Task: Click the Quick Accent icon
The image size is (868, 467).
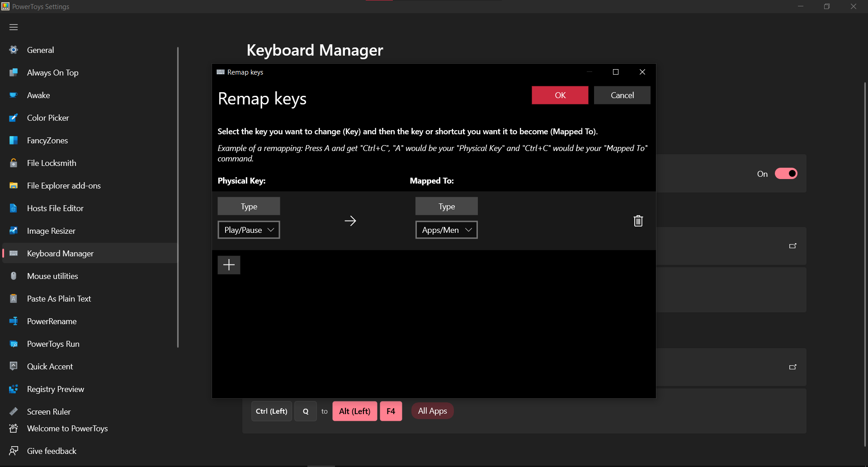Action: click(x=14, y=366)
